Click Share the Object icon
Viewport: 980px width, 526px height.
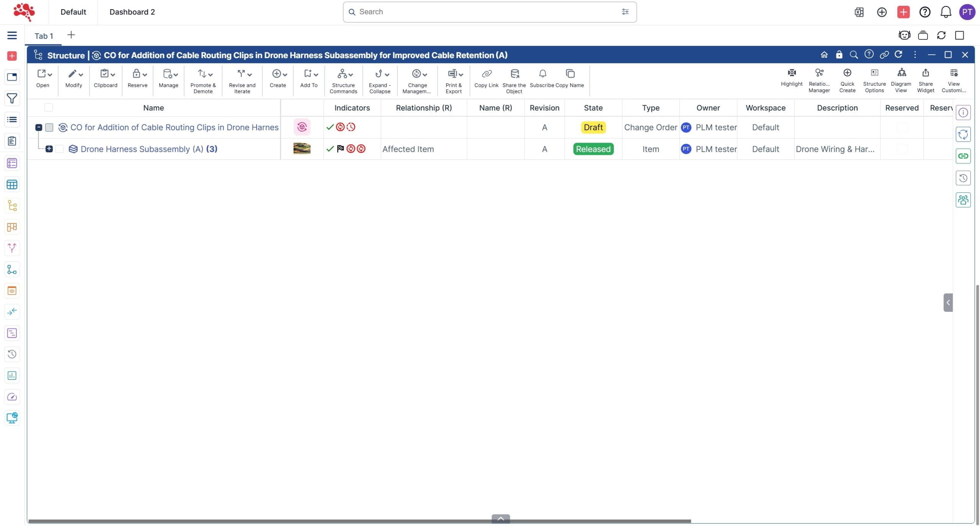tap(514, 74)
